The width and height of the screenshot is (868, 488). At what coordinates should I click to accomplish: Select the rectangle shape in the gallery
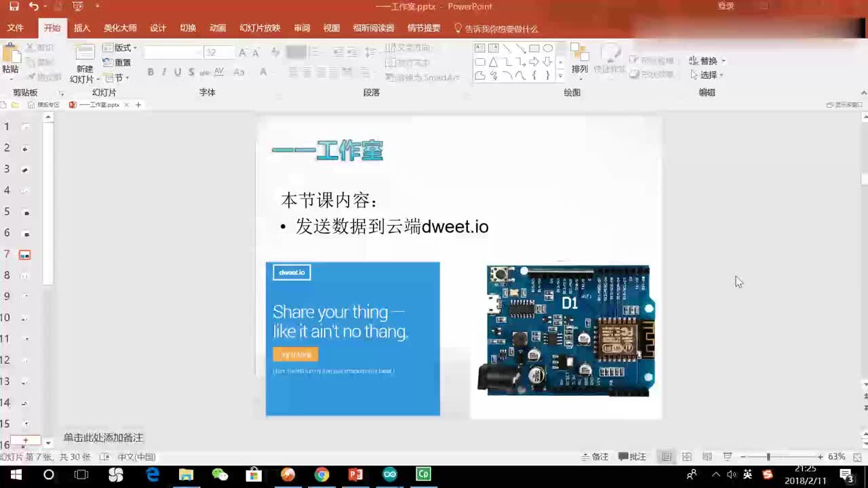[534, 48]
